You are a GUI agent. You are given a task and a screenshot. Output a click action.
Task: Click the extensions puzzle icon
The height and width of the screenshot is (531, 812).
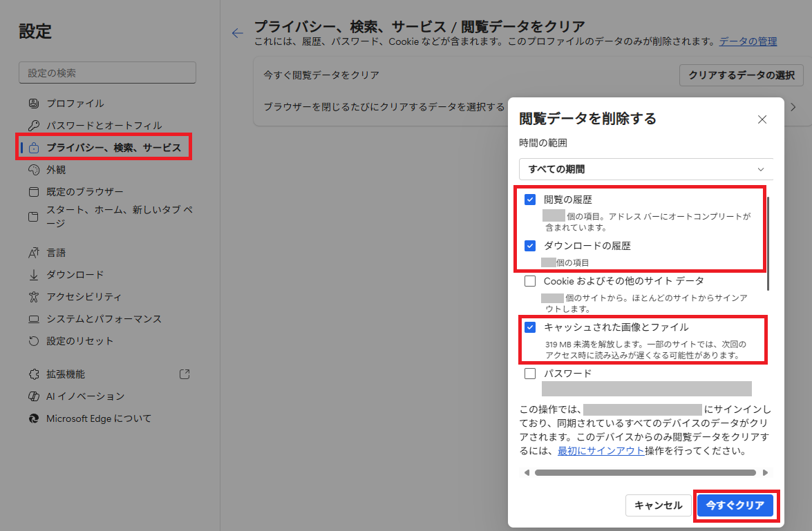tap(34, 374)
